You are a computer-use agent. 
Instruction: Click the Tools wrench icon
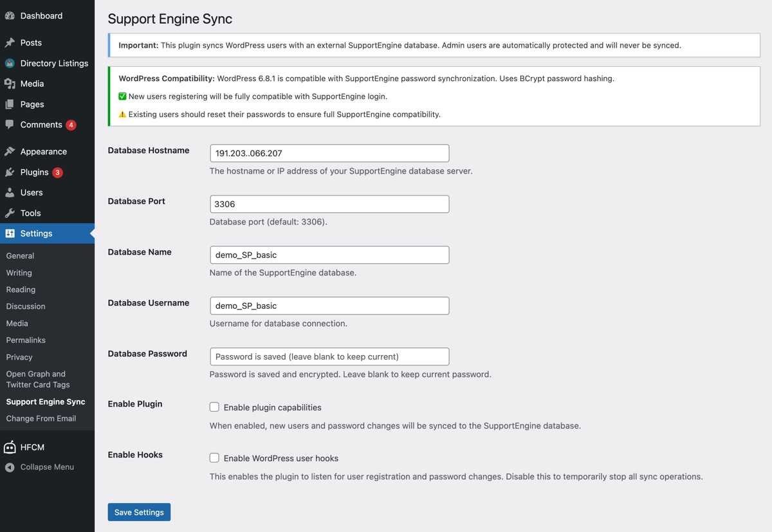pos(10,213)
